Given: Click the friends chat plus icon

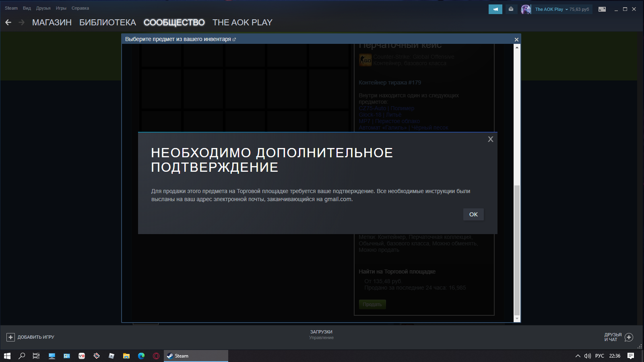Looking at the screenshot, I should tap(629, 337).
